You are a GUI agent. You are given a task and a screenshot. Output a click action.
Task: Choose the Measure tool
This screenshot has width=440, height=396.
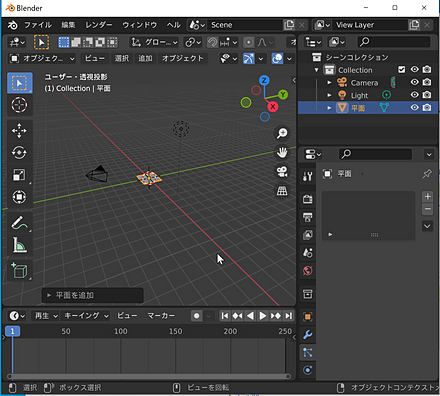pos(20,245)
